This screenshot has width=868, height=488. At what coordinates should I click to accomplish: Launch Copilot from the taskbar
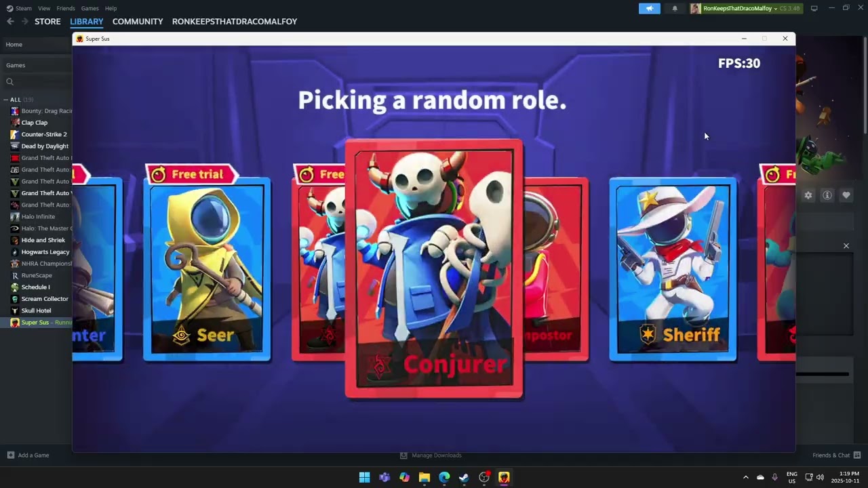[404, 477]
